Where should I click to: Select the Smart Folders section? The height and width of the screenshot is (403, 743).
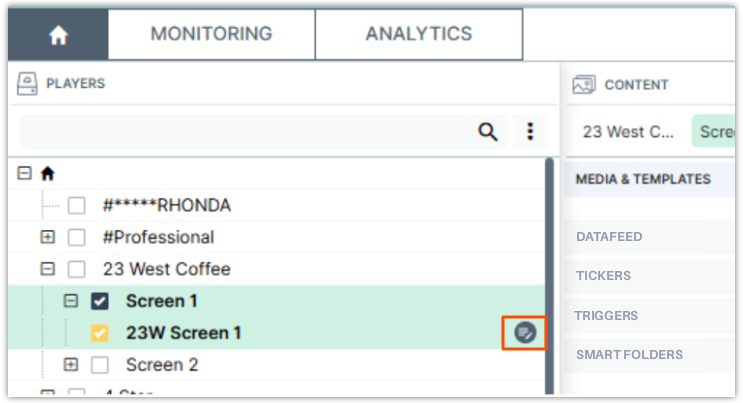(629, 354)
